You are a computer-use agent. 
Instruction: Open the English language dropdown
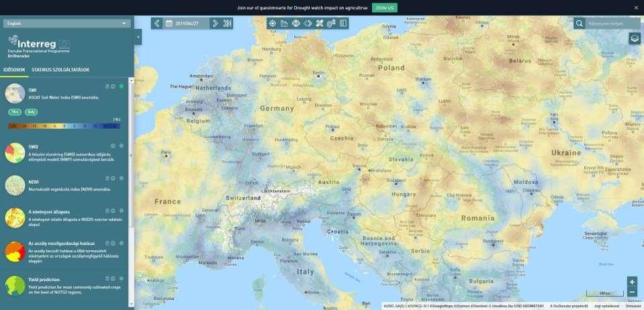67,23
